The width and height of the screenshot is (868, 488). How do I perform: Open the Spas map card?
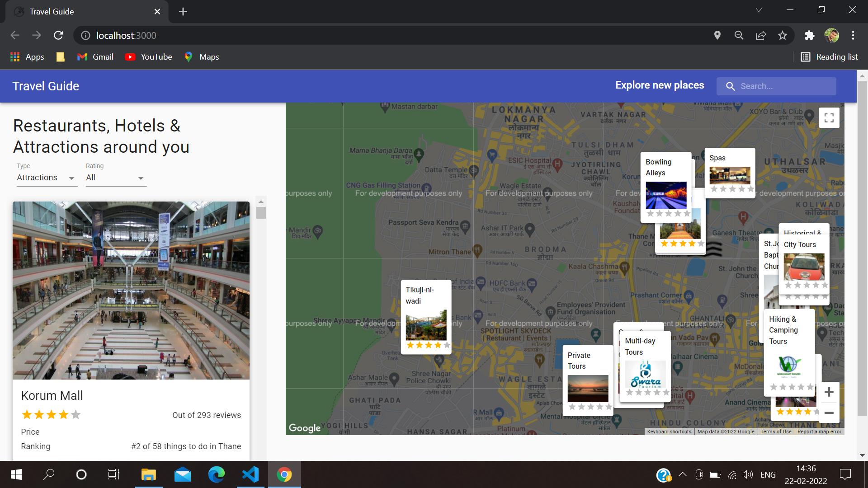(x=730, y=173)
